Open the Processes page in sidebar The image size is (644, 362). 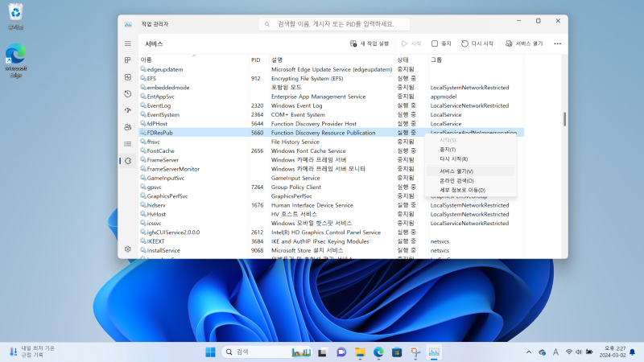[x=128, y=60]
